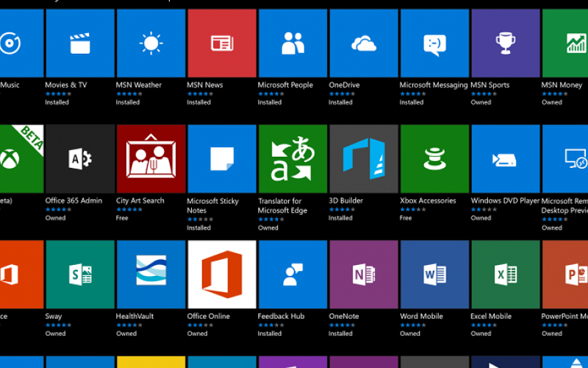
Task: Open the Xbox Accessories tile icon
Action: [434, 159]
